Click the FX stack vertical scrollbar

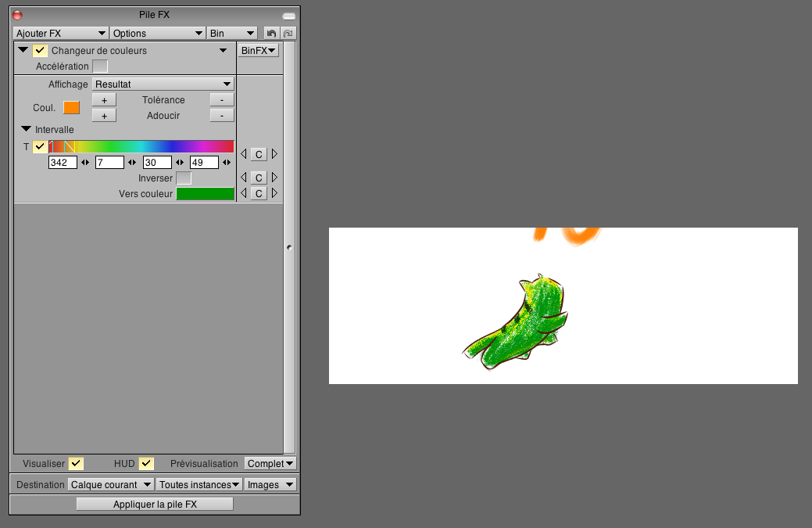(x=289, y=248)
